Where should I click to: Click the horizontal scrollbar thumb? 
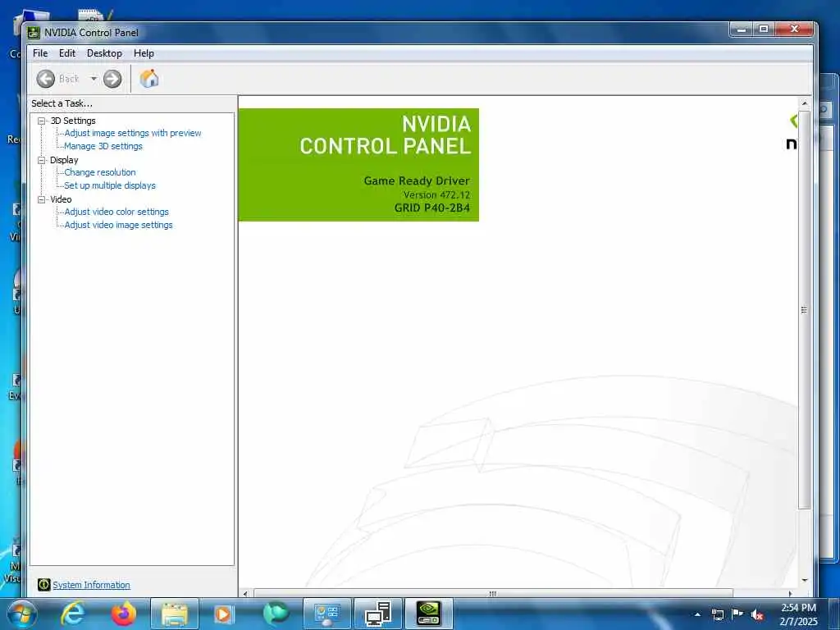pyautogui.click(x=493, y=594)
